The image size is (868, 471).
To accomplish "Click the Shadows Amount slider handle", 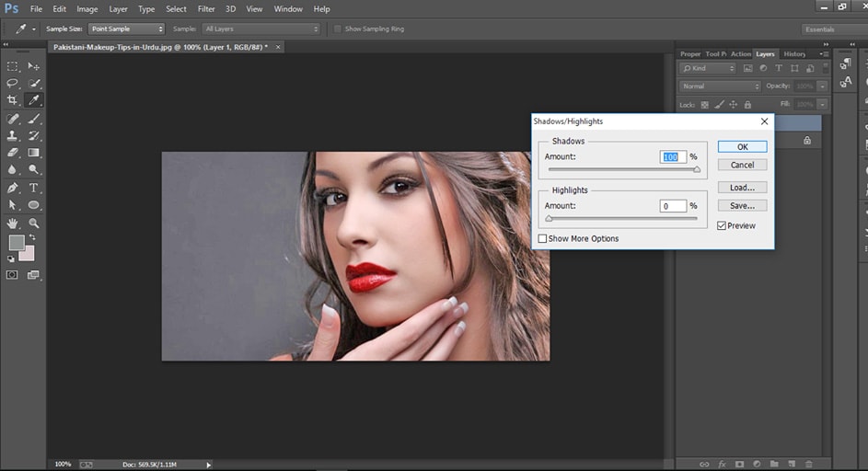I will [x=697, y=169].
